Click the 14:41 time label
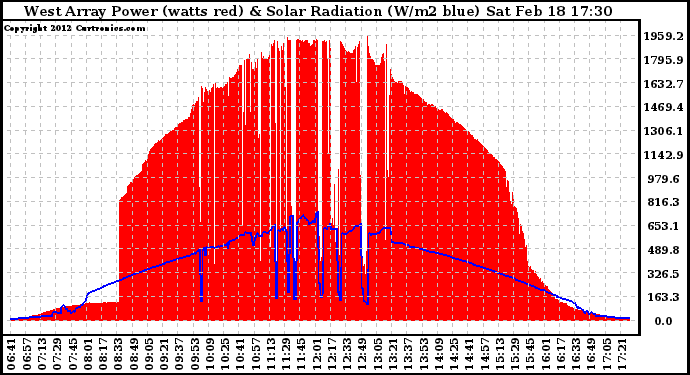This screenshot has width=690, height=375. (469, 354)
